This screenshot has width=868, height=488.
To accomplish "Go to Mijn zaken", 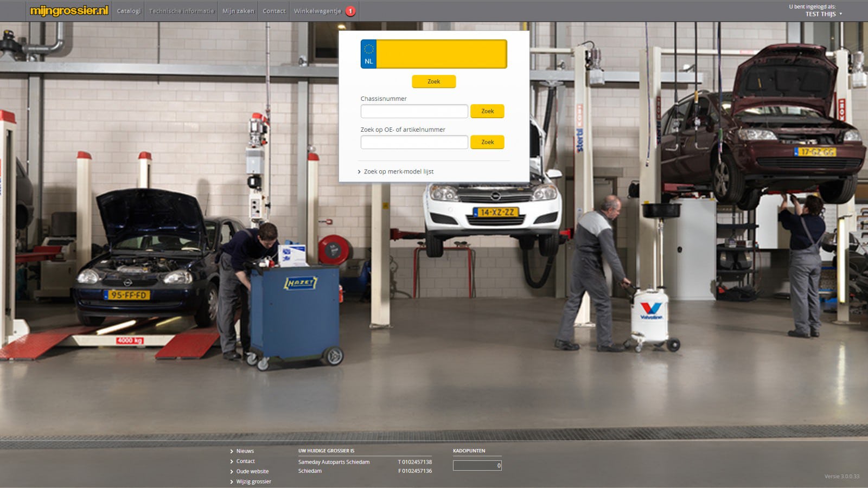I will [x=238, y=11].
